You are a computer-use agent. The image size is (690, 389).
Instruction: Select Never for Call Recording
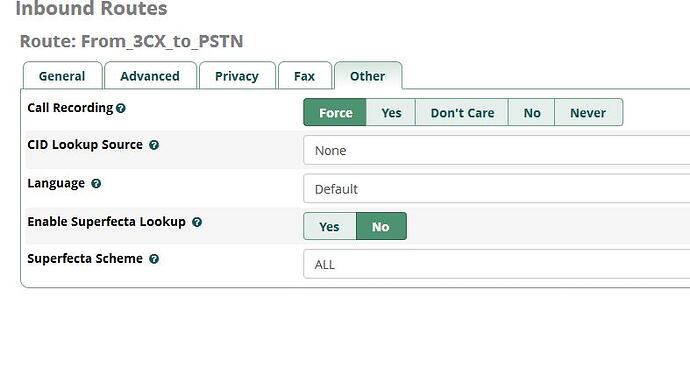[588, 113]
